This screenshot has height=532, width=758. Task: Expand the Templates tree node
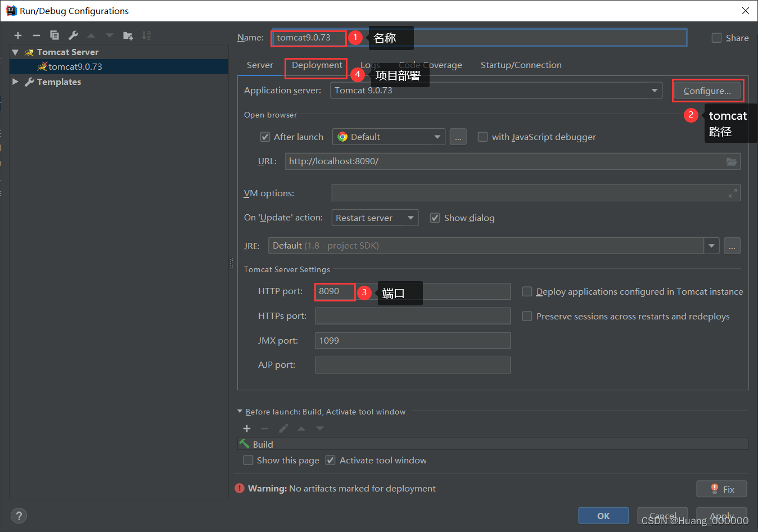[x=15, y=82]
